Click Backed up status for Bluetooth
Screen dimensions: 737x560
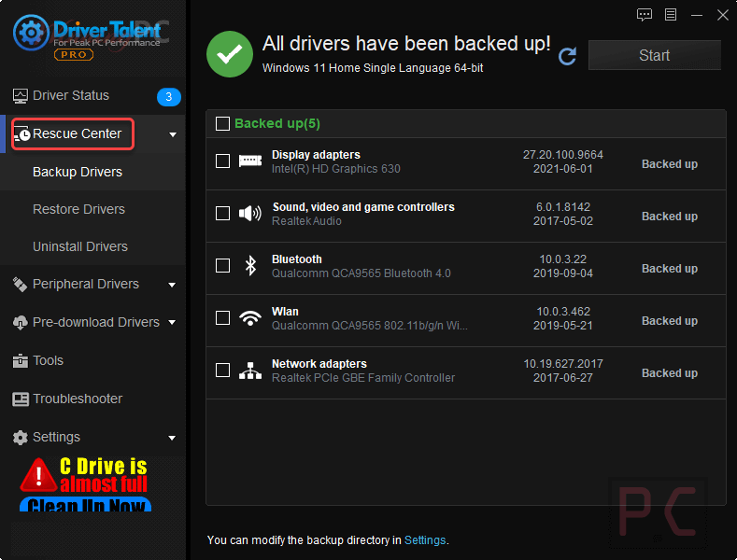pos(670,269)
